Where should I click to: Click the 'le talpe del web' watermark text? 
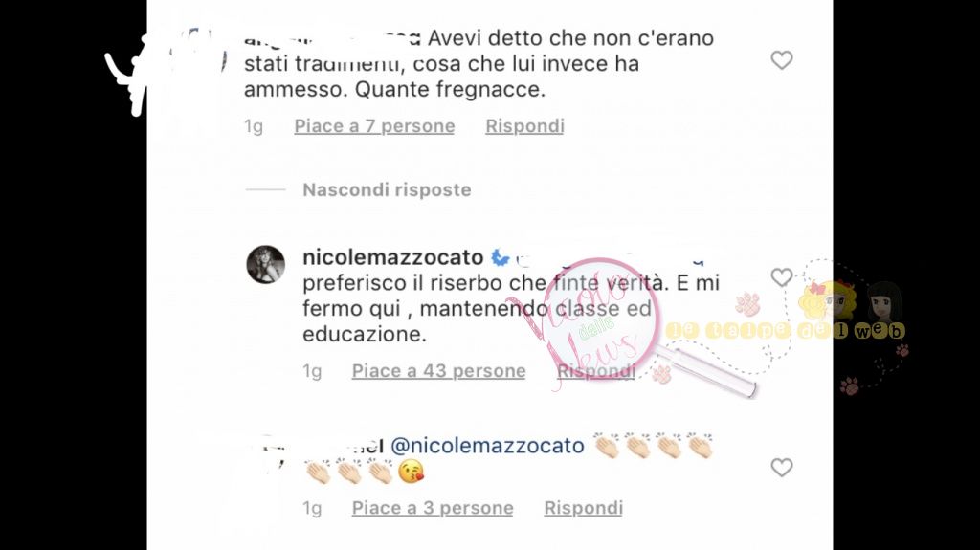(x=785, y=330)
